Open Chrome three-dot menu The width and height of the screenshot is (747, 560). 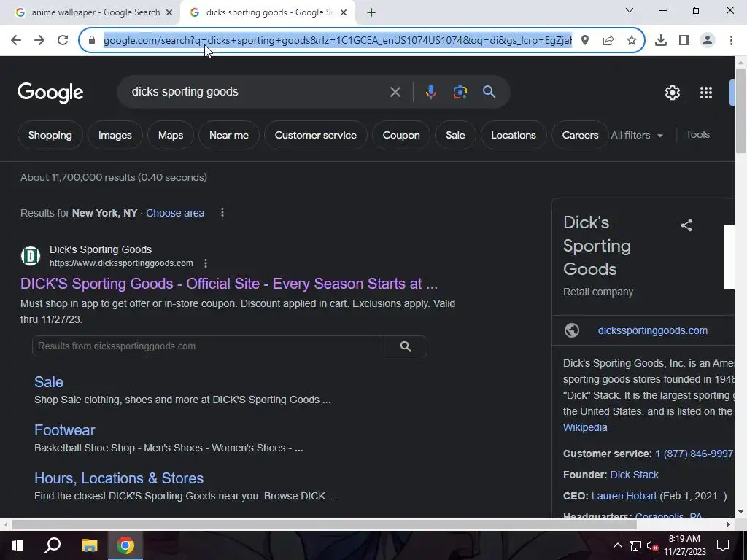[x=731, y=41]
